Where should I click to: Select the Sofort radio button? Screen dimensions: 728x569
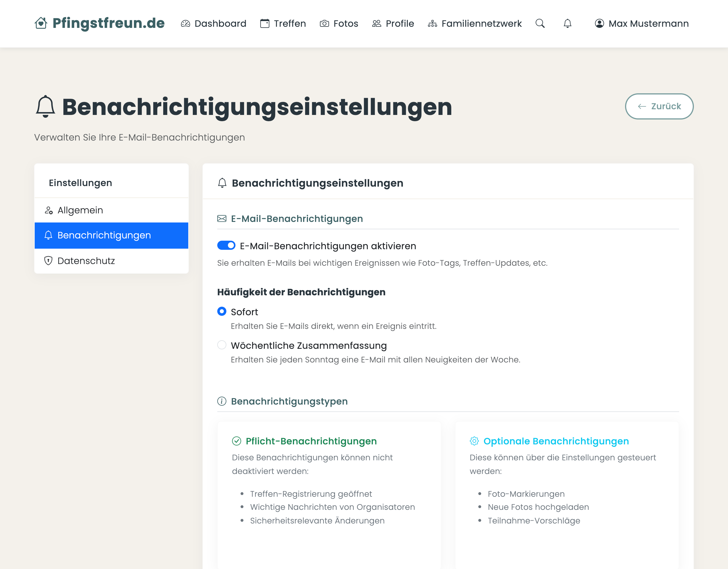tap(222, 312)
